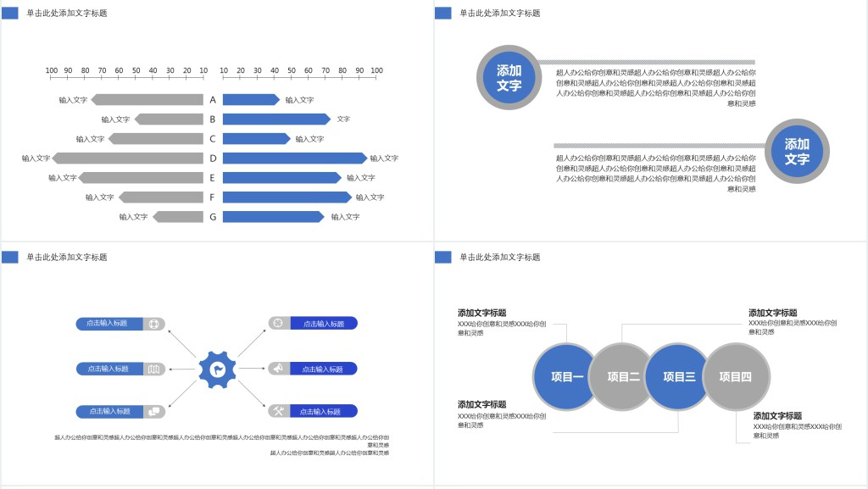Select the blue arrow bar for row D

coord(294,158)
